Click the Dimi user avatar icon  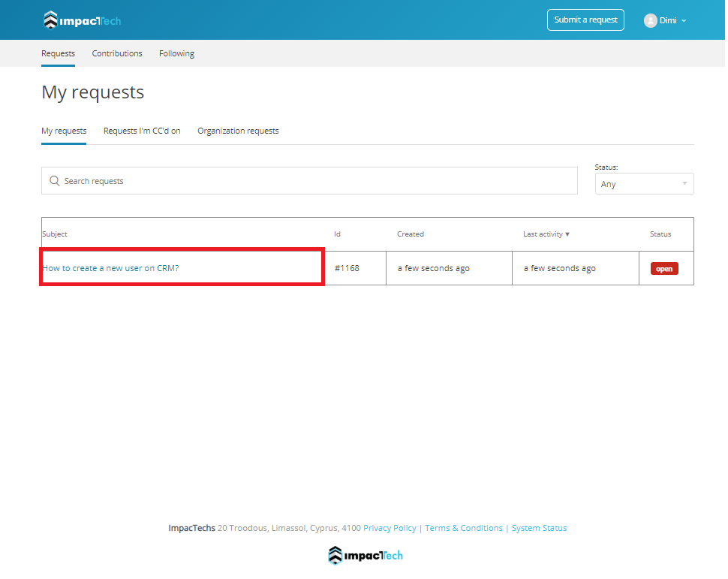point(650,20)
